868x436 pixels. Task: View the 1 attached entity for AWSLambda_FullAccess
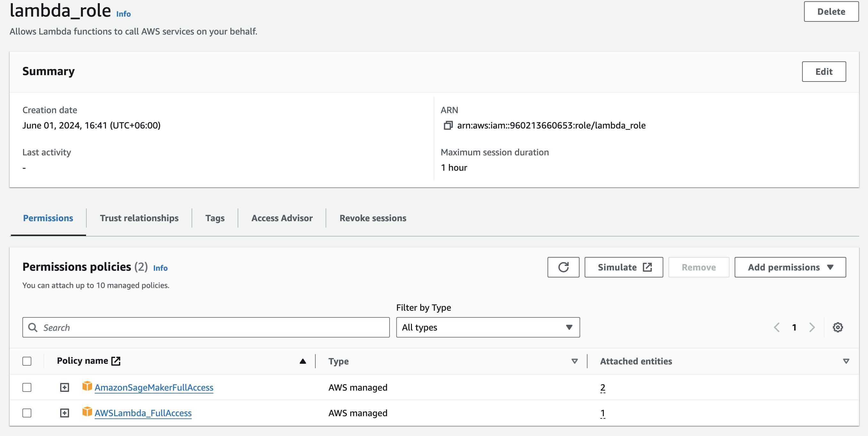pyautogui.click(x=603, y=413)
